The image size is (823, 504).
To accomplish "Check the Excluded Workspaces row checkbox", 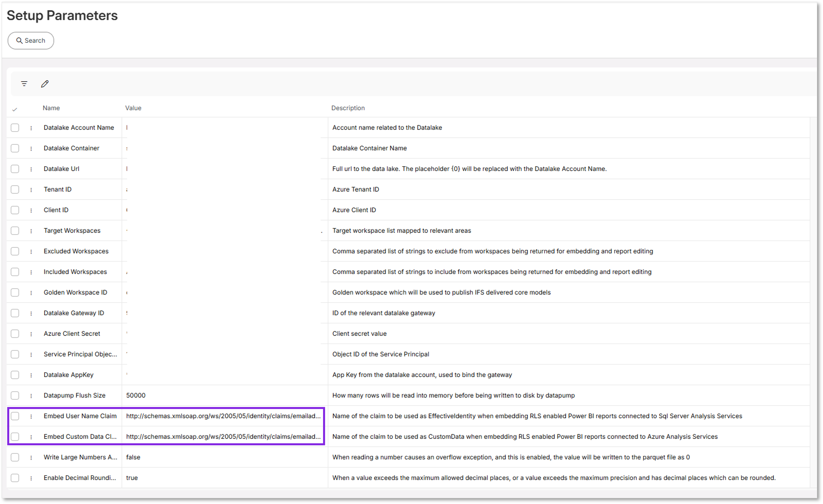I will (15, 251).
